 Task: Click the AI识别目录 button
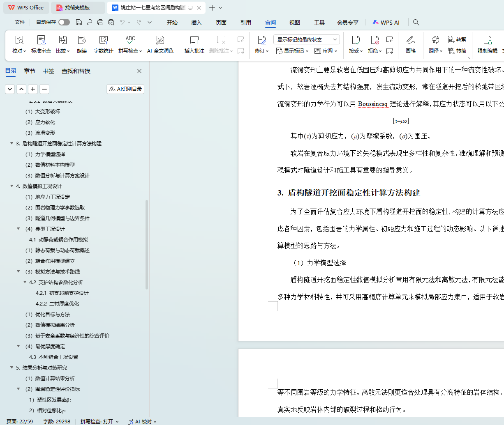point(125,89)
